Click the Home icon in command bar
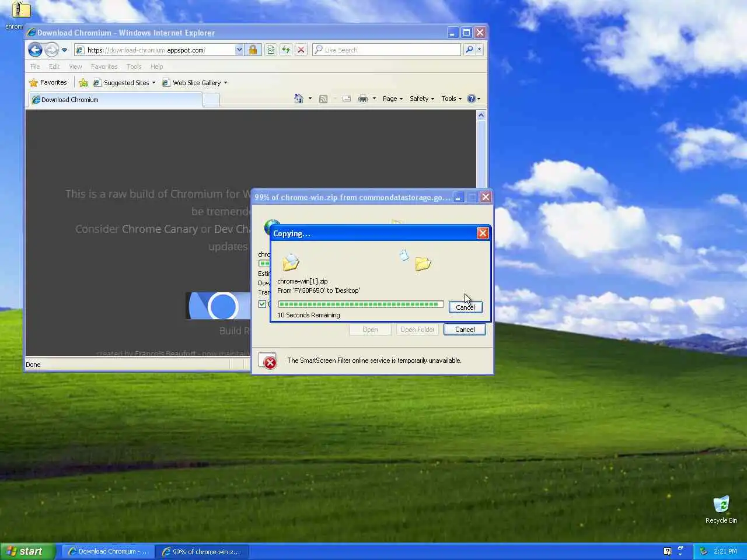Screen dimensions: 747x560 click(x=298, y=99)
